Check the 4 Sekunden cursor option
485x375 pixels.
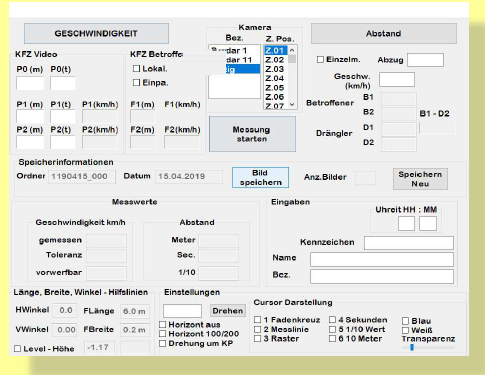click(332, 320)
